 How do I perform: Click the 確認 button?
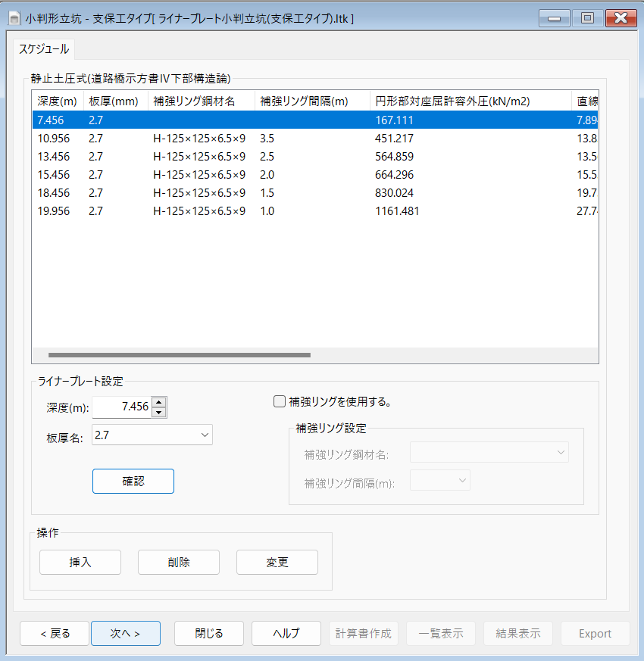click(x=133, y=481)
